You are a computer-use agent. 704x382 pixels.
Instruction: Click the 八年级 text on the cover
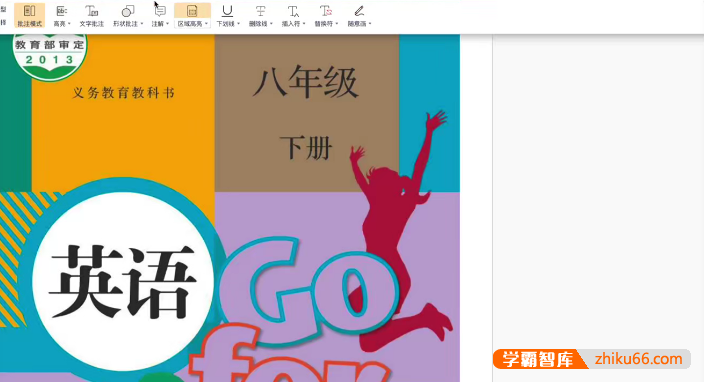(x=306, y=82)
